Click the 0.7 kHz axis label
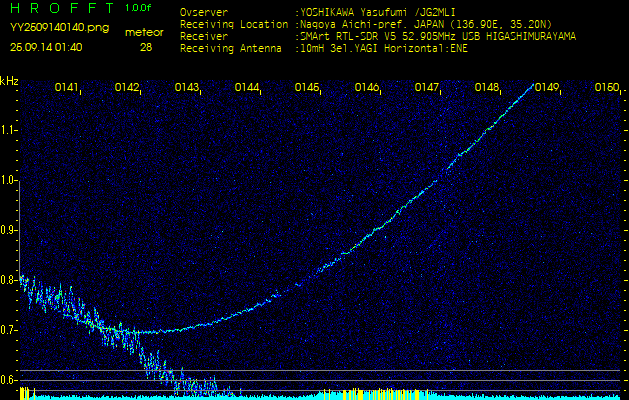The width and height of the screenshot is (629, 400). coord(7,330)
